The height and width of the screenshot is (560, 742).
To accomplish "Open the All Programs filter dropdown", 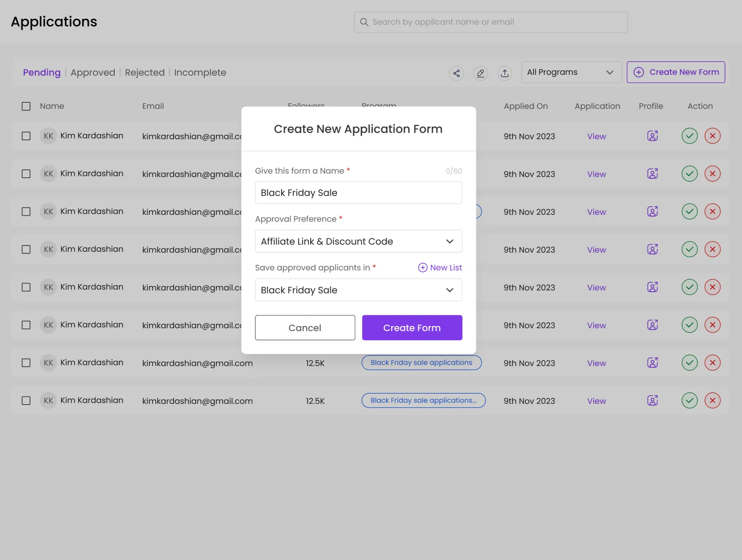I will (571, 72).
